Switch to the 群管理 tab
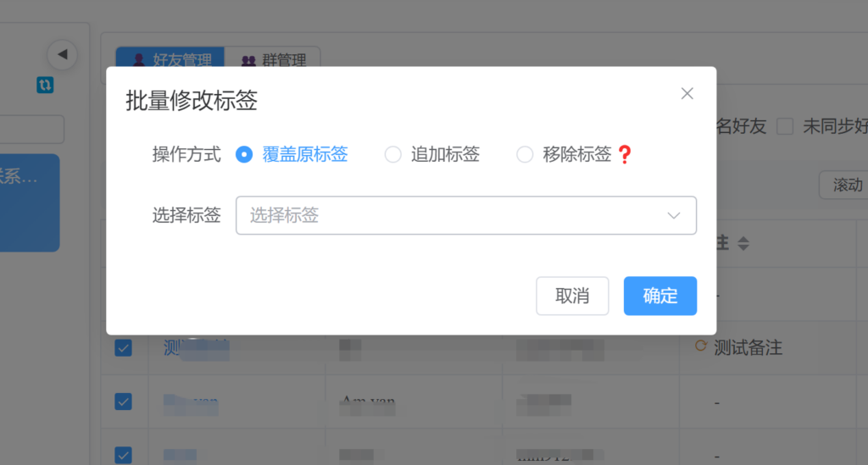The width and height of the screenshot is (868, 465). [273, 60]
